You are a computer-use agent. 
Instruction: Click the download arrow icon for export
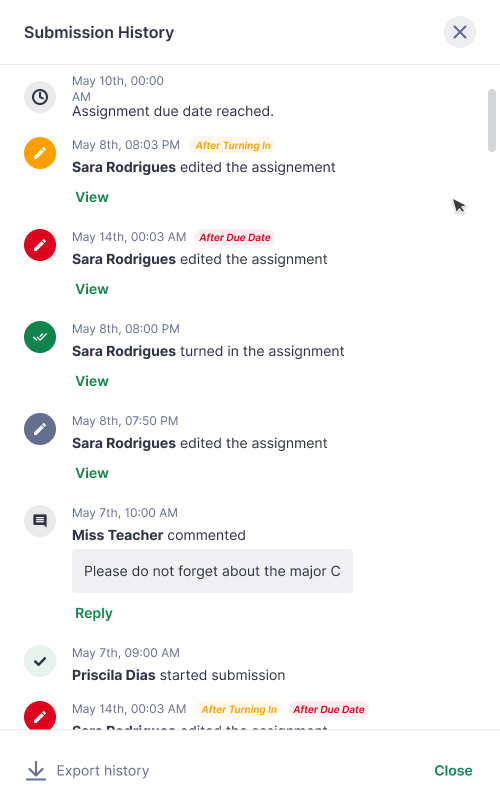(36, 770)
